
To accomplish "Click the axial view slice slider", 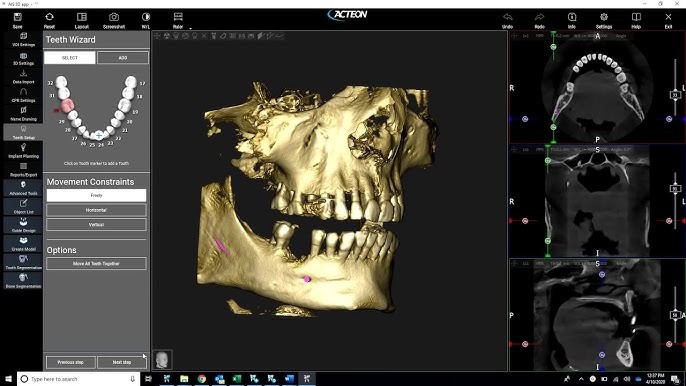I will tap(675, 94).
